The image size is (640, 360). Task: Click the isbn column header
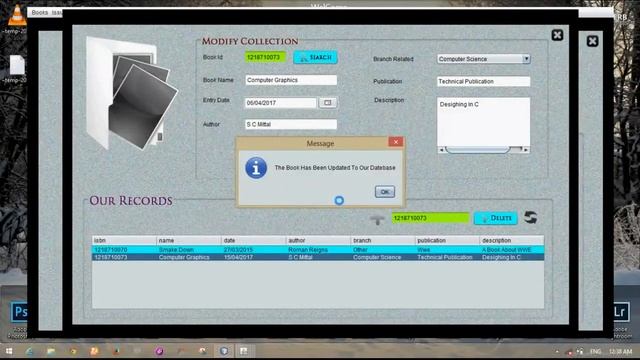point(124,240)
